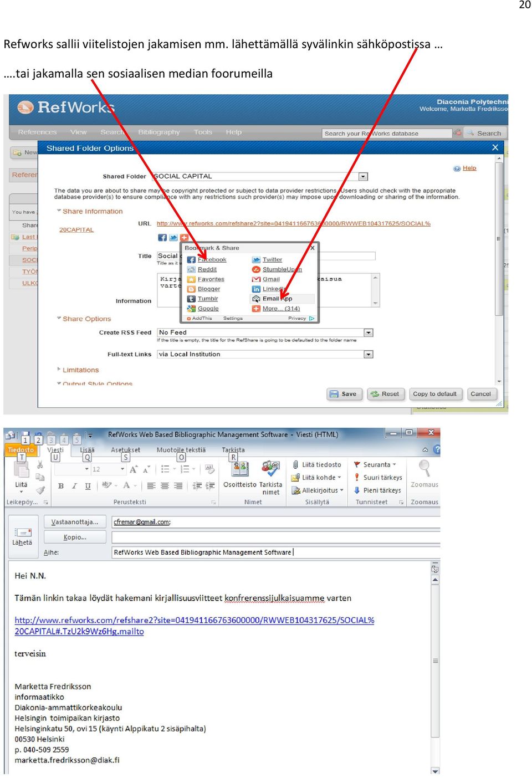The width and height of the screenshot is (532, 778).
Task: Open More... (314) sharing services
Action: point(277,309)
